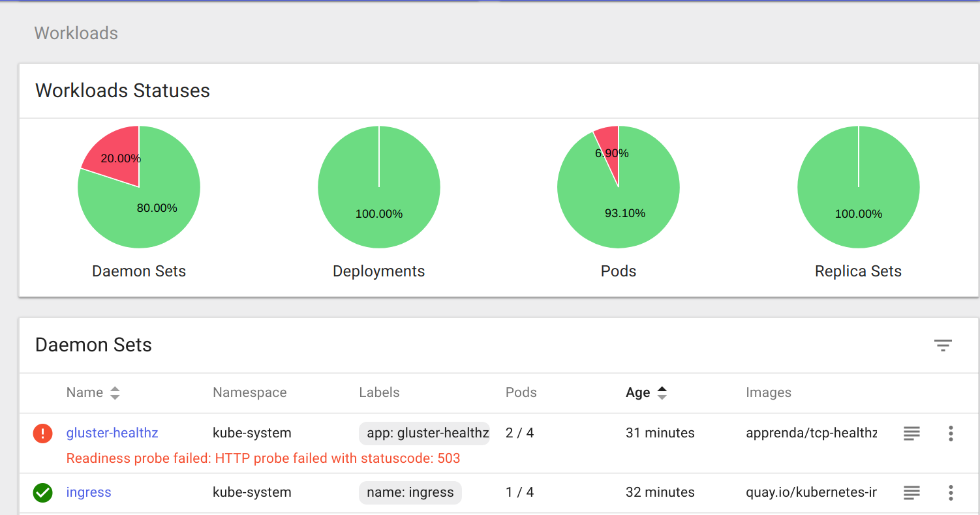Click the Daemon Sets table title
This screenshot has height=515, width=980.
(93, 345)
